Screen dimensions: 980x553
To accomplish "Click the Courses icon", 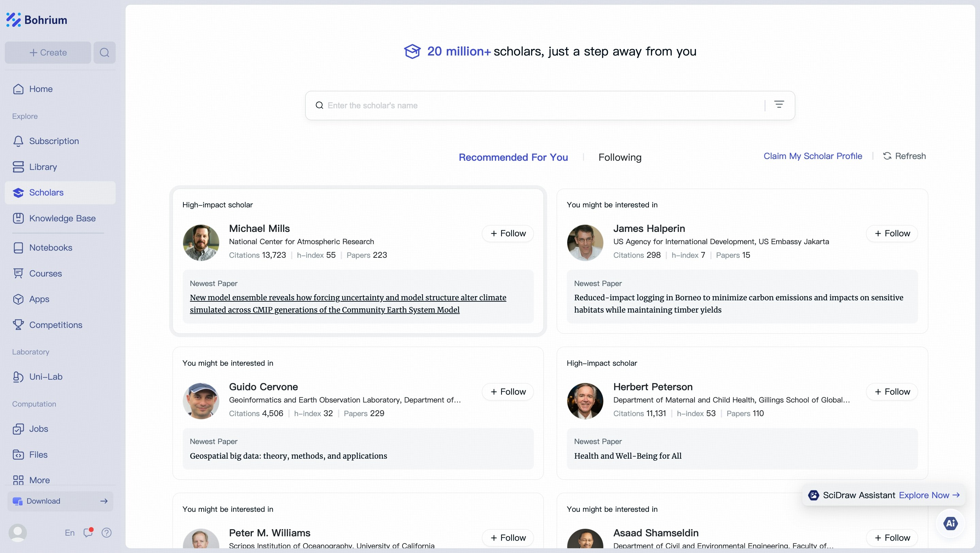I will (x=18, y=273).
